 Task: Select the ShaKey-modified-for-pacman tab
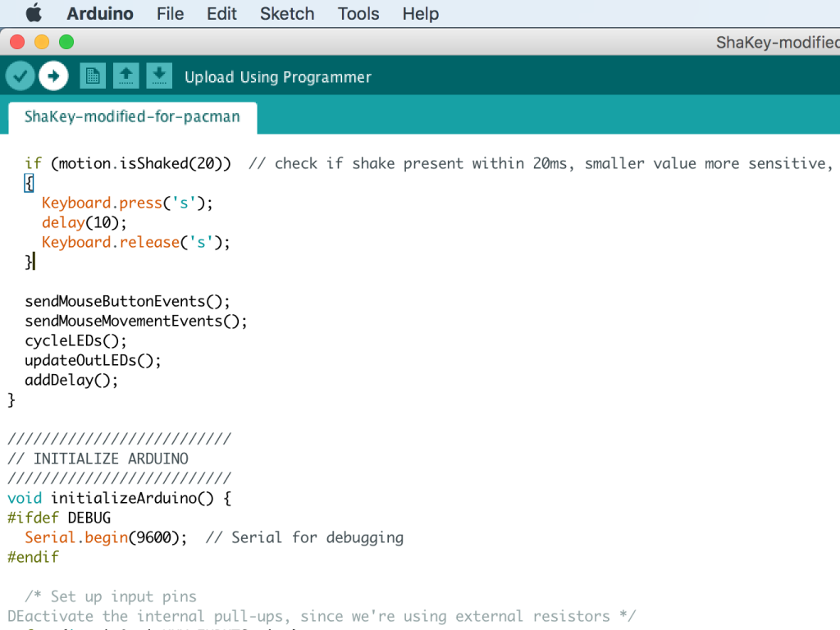[x=132, y=116]
